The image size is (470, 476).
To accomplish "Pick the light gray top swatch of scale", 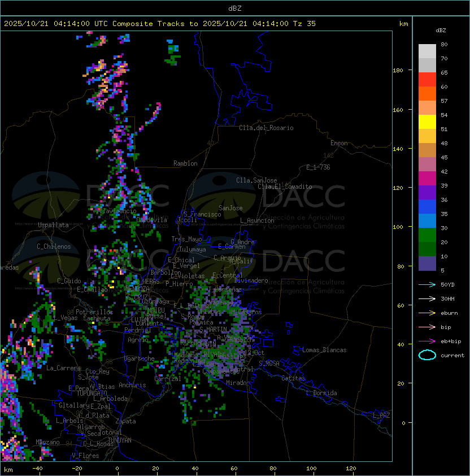I will 427,51.
